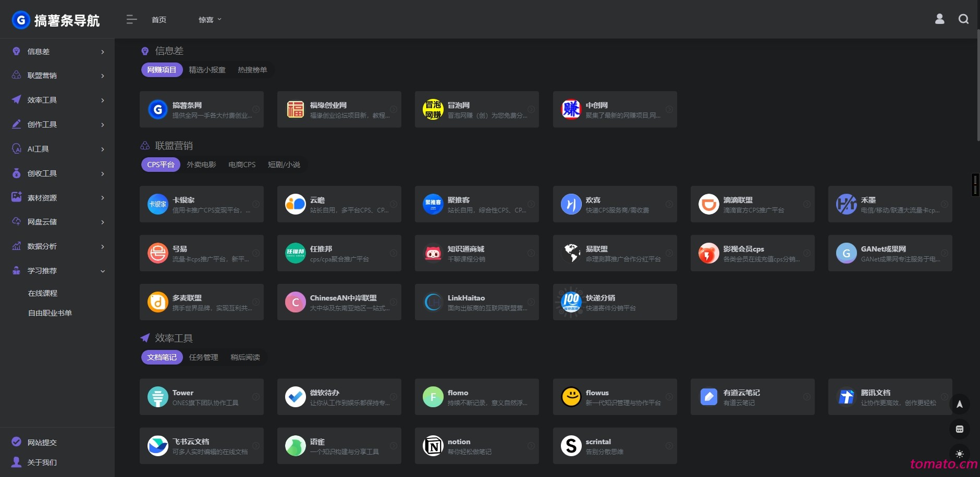This screenshot has width=980, height=477.
Task: Open the 禾墨 card icon
Action: [x=846, y=204]
